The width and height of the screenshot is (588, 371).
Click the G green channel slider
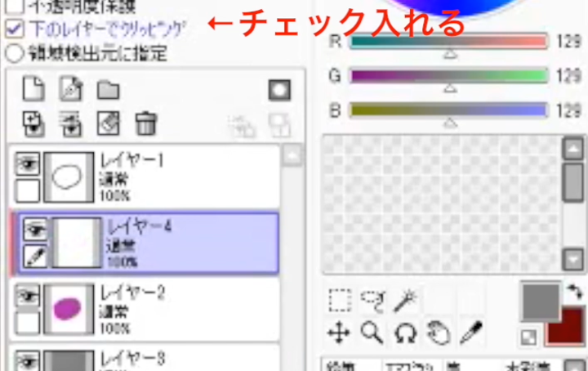pyautogui.click(x=449, y=76)
